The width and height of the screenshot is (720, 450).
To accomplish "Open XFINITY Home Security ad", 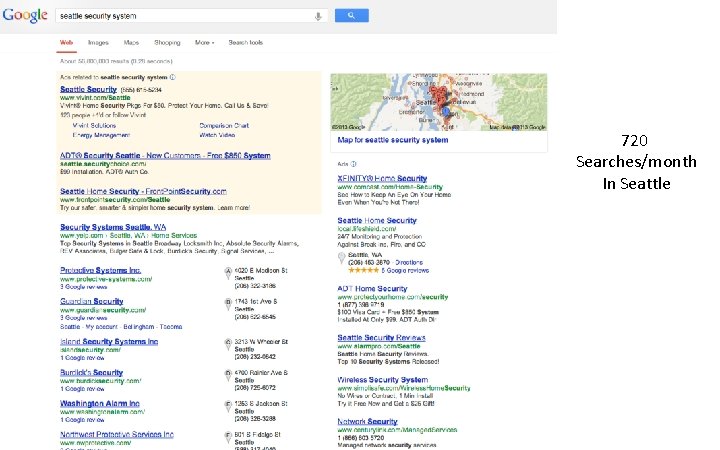I will tap(382, 178).
